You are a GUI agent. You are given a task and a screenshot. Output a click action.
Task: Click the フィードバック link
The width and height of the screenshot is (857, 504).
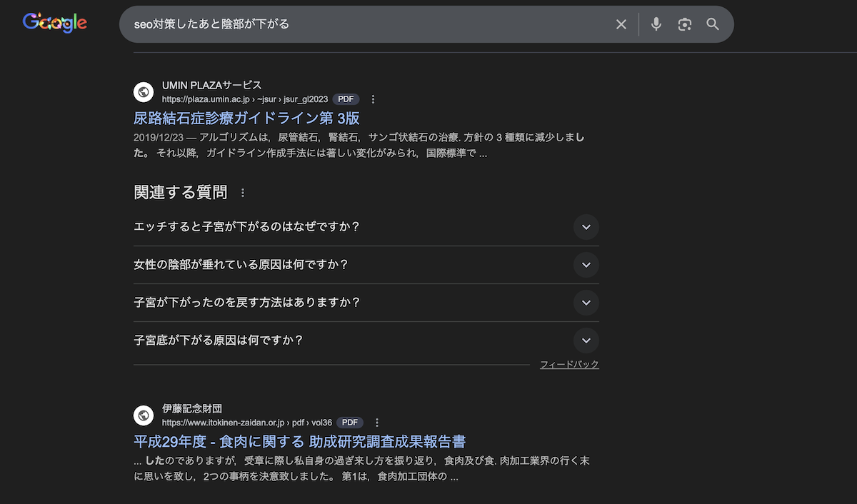click(569, 365)
